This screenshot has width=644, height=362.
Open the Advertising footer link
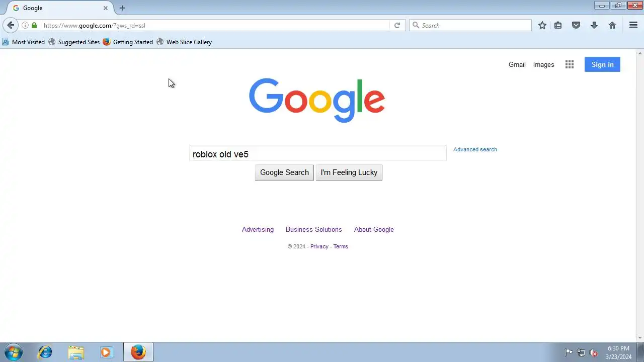point(258,229)
